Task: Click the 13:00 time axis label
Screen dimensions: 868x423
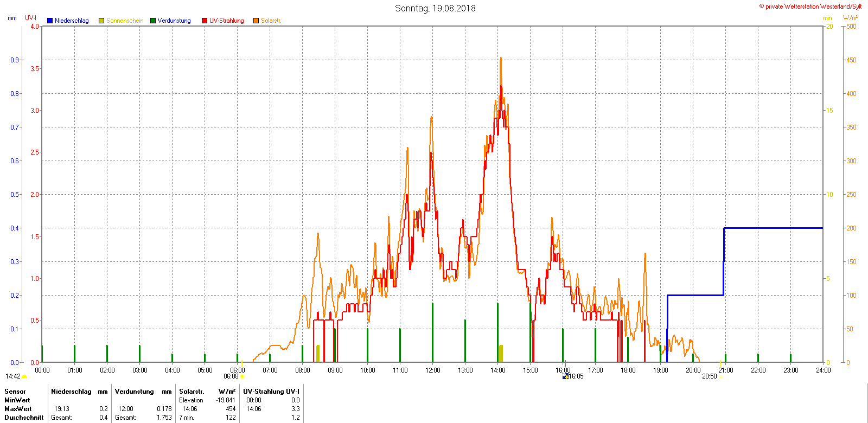Action: [465, 370]
